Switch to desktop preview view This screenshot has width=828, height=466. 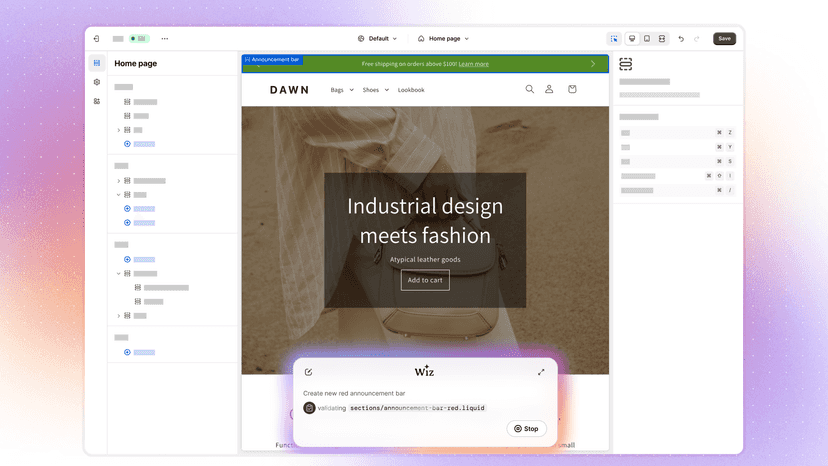pos(632,39)
